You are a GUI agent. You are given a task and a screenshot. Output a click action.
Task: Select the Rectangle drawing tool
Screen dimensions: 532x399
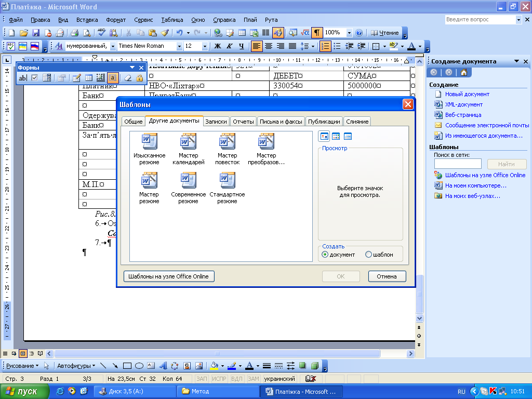coord(127,366)
